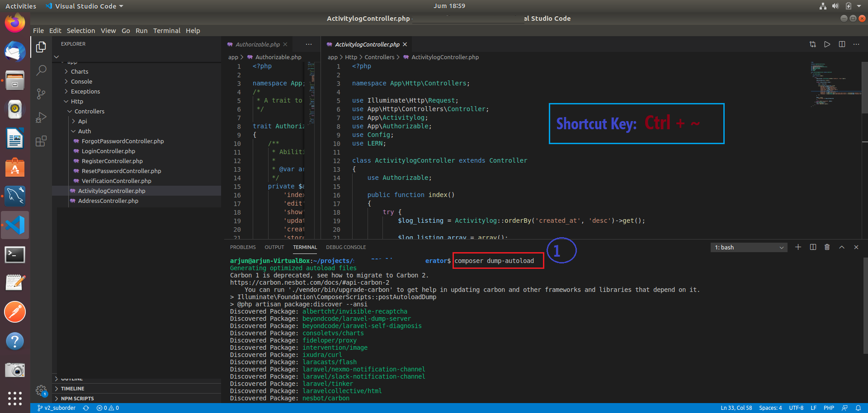This screenshot has width=868, height=413.
Task: Open MySQL Workbench from the dock
Action: point(15,197)
